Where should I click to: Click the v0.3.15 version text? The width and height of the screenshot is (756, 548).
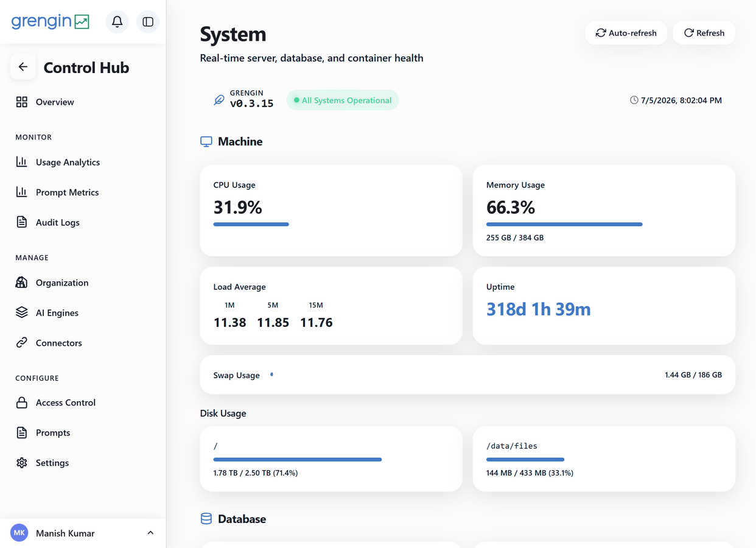click(251, 104)
